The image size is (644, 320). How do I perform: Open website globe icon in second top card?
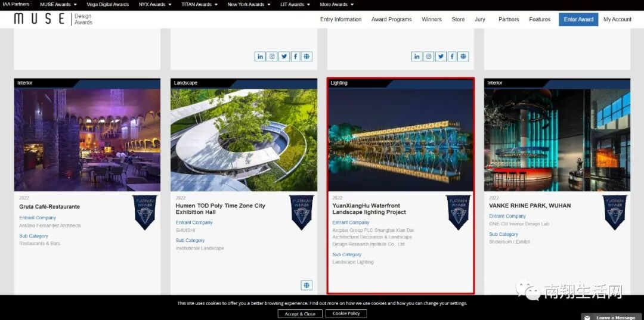307,57
